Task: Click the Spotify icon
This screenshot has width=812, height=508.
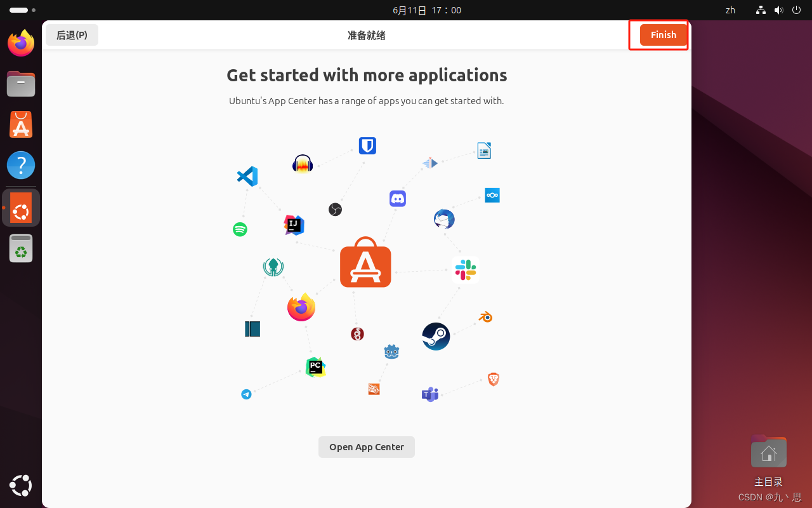Action: 240,229
